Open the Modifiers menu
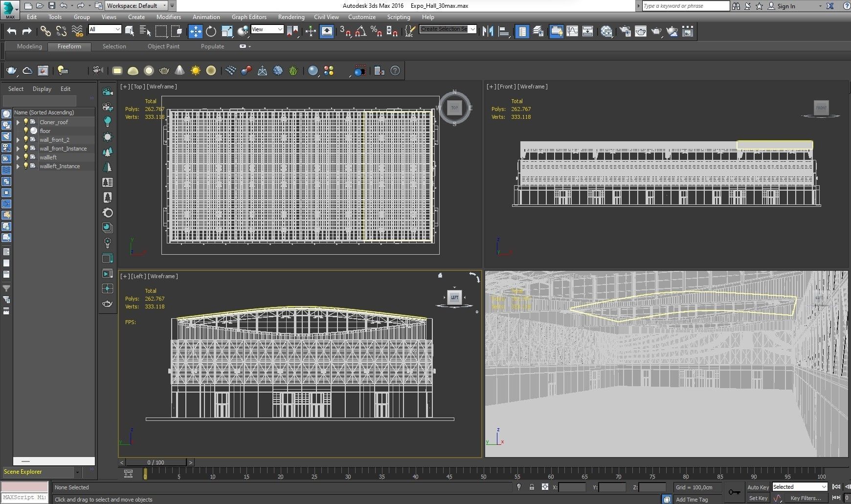This screenshot has width=851, height=504. click(x=169, y=17)
